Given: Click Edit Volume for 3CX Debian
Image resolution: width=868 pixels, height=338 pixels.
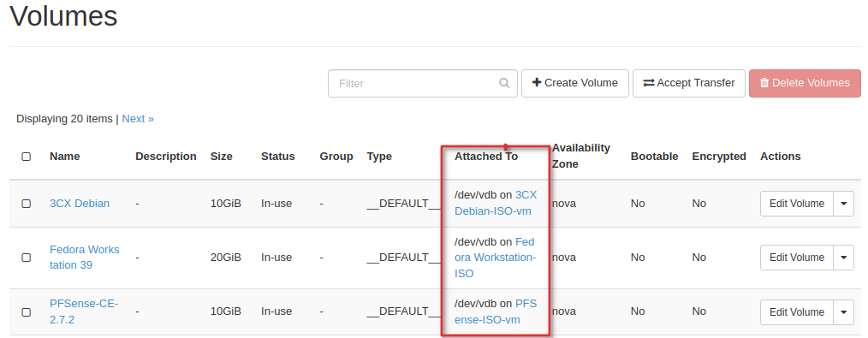Looking at the screenshot, I should pos(797,203).
